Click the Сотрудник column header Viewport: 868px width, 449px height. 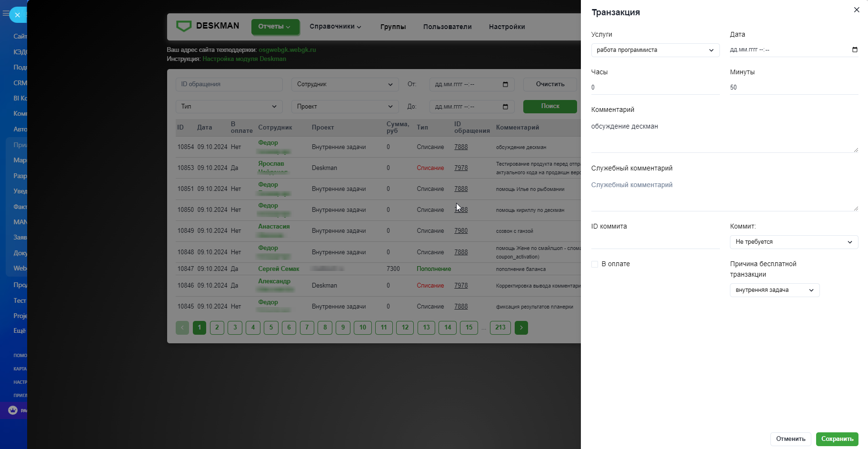(275, 128)
